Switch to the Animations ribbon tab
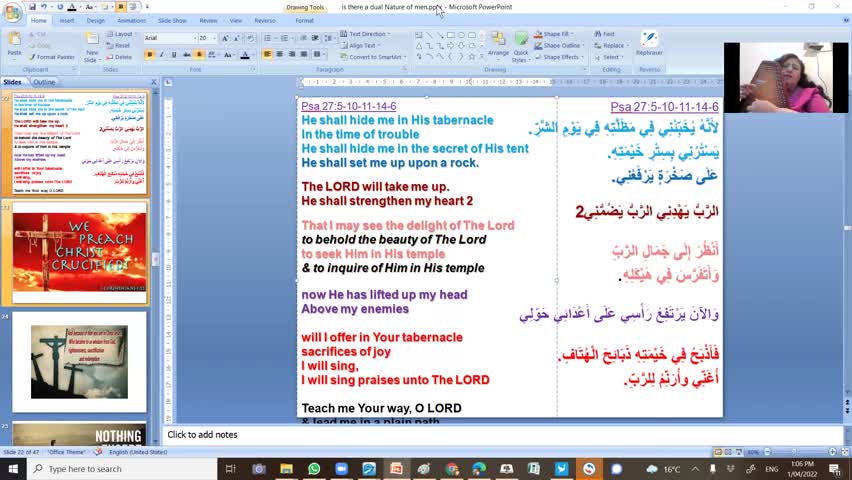This screenshot has height=480, width=852. tap(131, 20)
